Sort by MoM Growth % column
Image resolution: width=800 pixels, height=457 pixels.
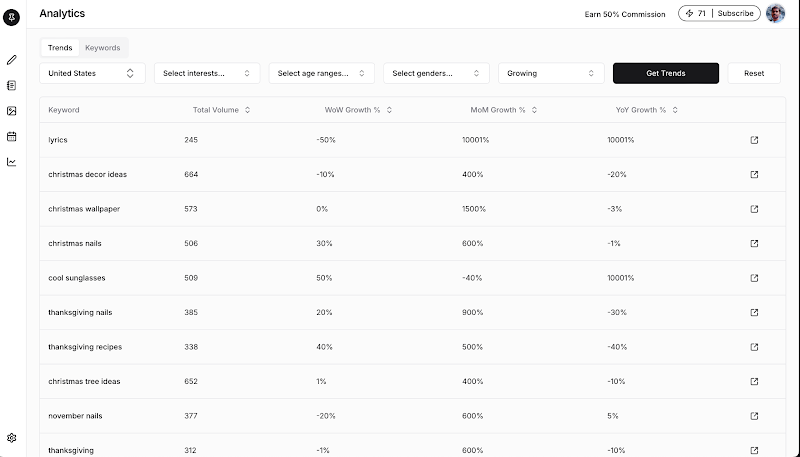(x=504, y=110)
